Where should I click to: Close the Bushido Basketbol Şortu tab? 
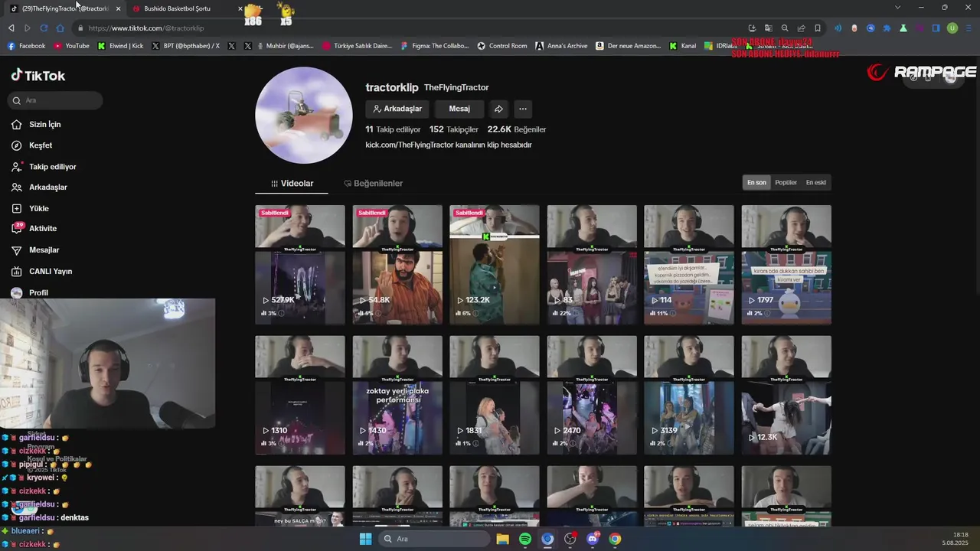[240, 8]
